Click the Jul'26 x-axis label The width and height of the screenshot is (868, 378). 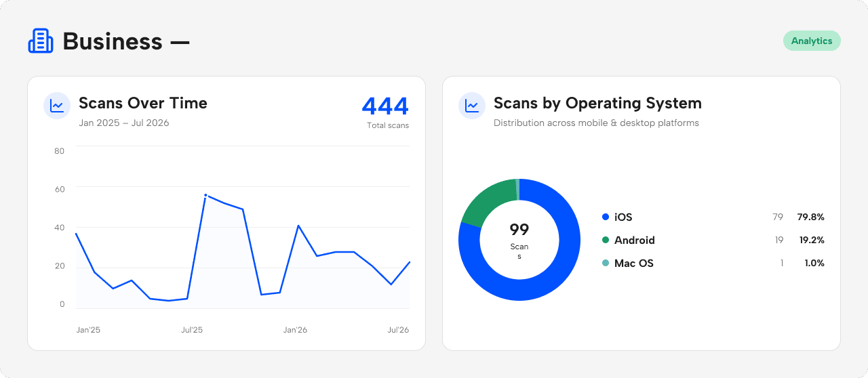398,330
